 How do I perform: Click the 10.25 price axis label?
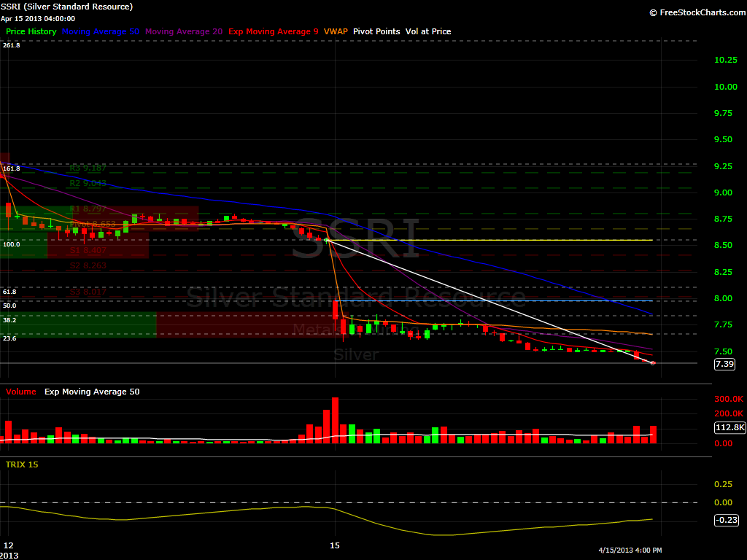coord(726,60)
